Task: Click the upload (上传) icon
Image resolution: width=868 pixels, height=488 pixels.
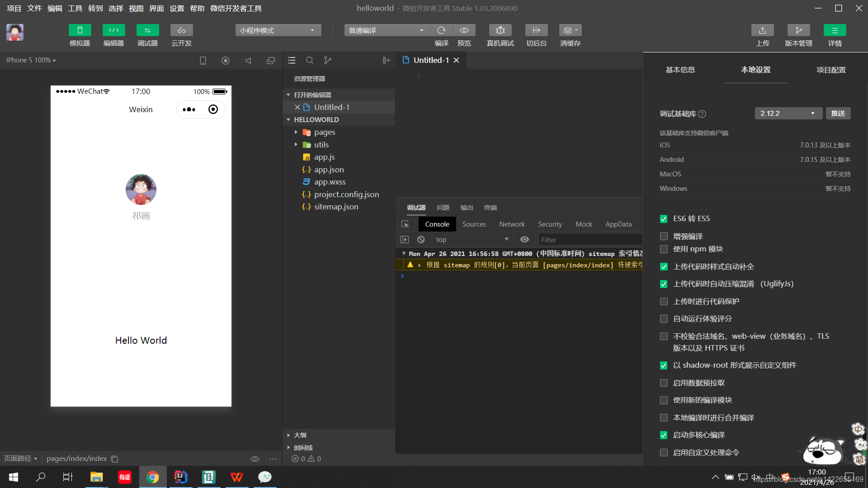Action: pyautogui.click(x=762, y=30)
